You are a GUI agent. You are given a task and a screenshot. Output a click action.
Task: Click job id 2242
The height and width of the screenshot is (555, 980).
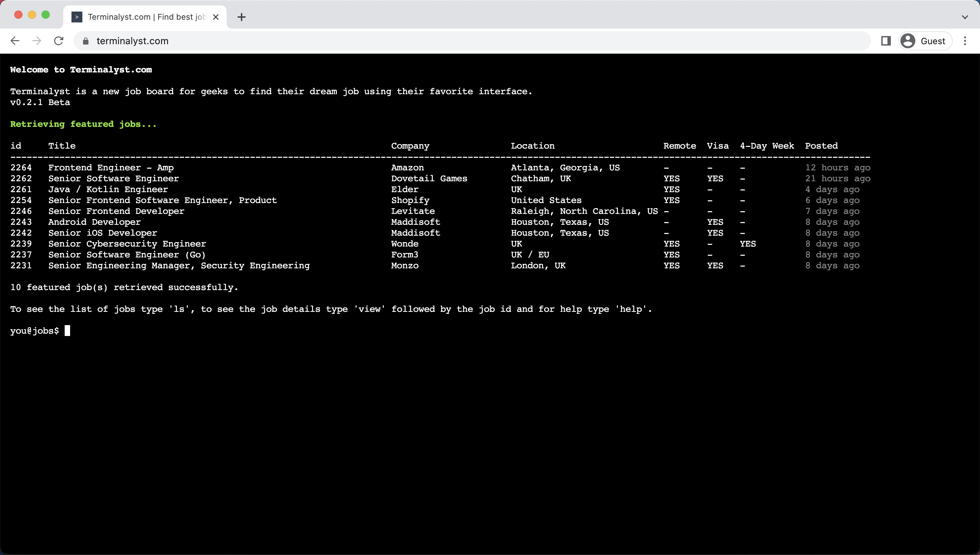tap(21, 233)
